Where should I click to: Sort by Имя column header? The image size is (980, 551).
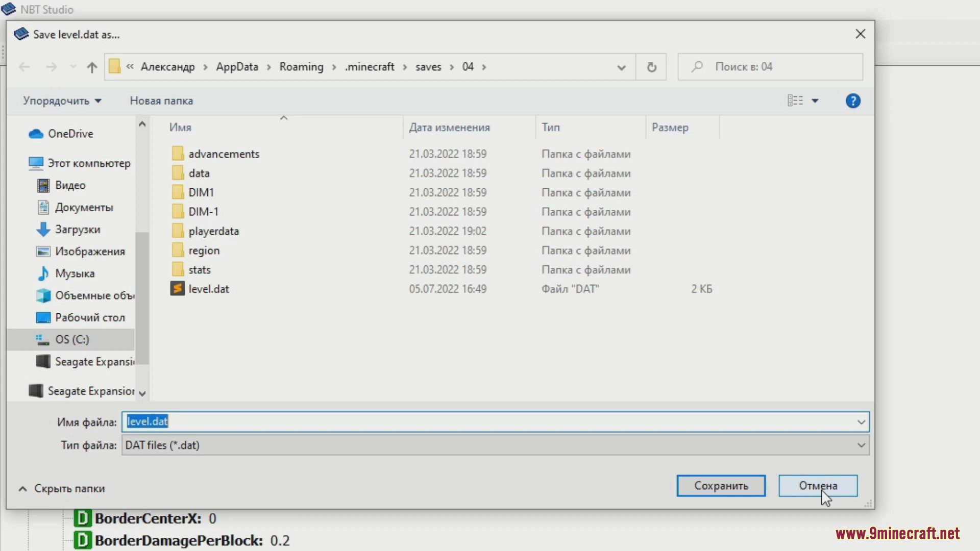point(180,127)
